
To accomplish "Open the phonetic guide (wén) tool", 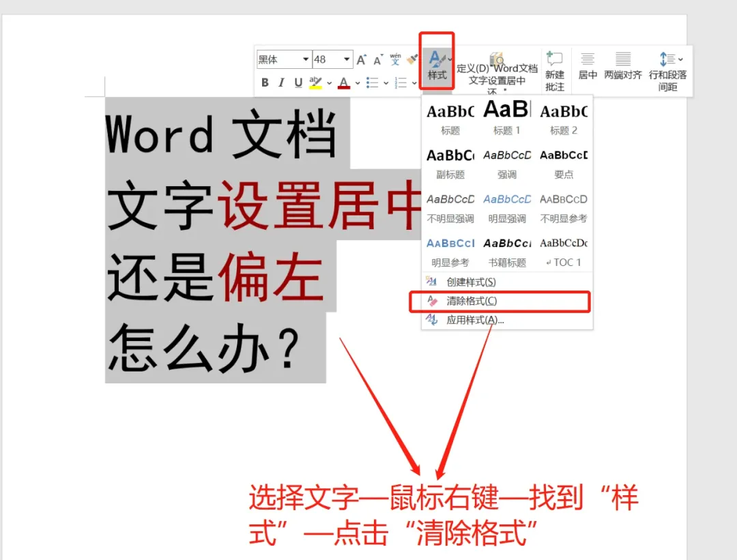I will [x=395, y=59].
